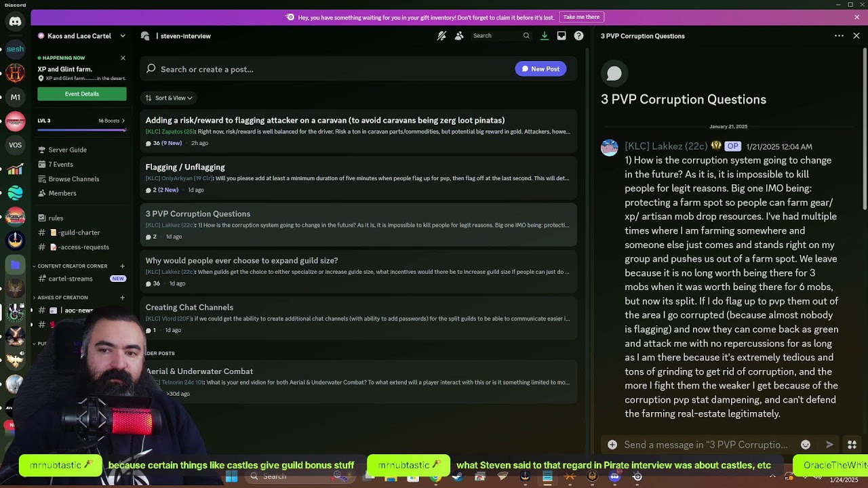Open the inbox icon
This screenshot has width=868, height=488.
561,36
